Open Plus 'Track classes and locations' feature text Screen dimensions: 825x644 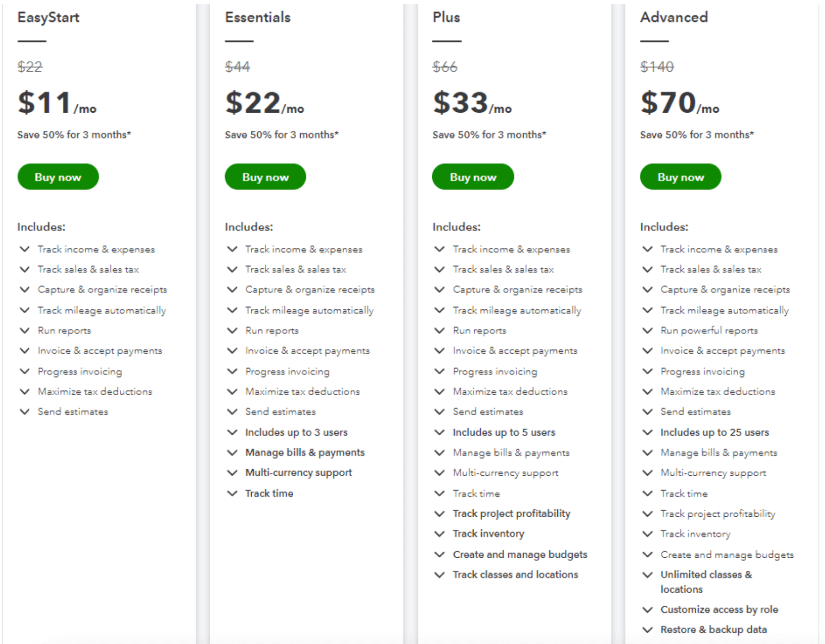tap(515, 575)
